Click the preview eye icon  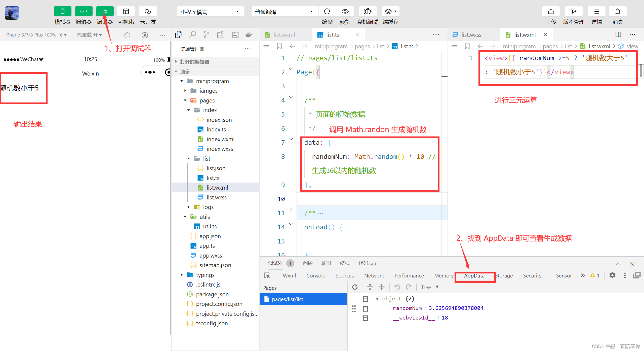pos(345,11)
